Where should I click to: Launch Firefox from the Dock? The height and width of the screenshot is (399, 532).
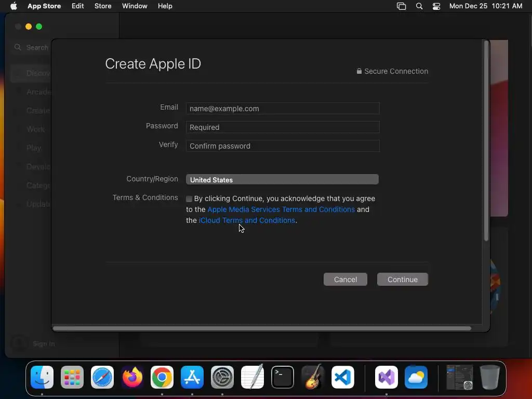[132, 377]
